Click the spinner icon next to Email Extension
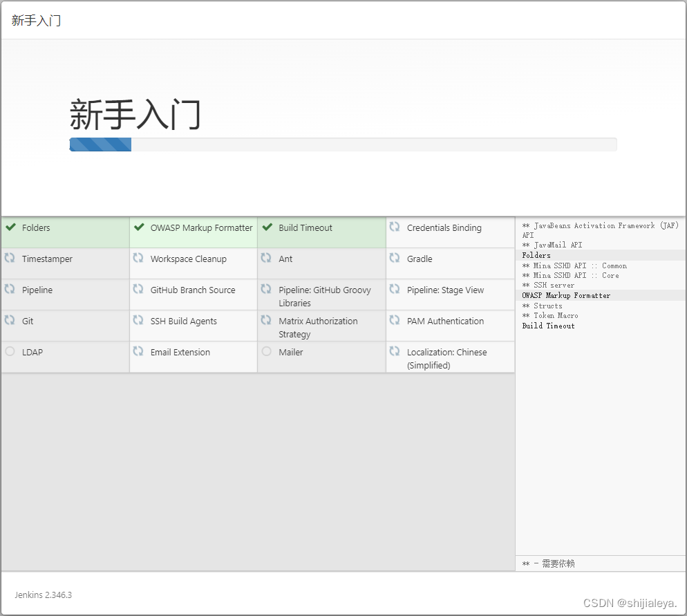The height and width of the screenshot is (616, 687). point(138,351)
